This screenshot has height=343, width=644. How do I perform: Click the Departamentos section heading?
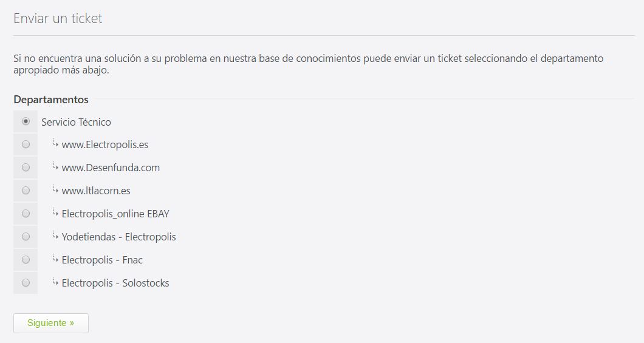(x=51, y=100)
